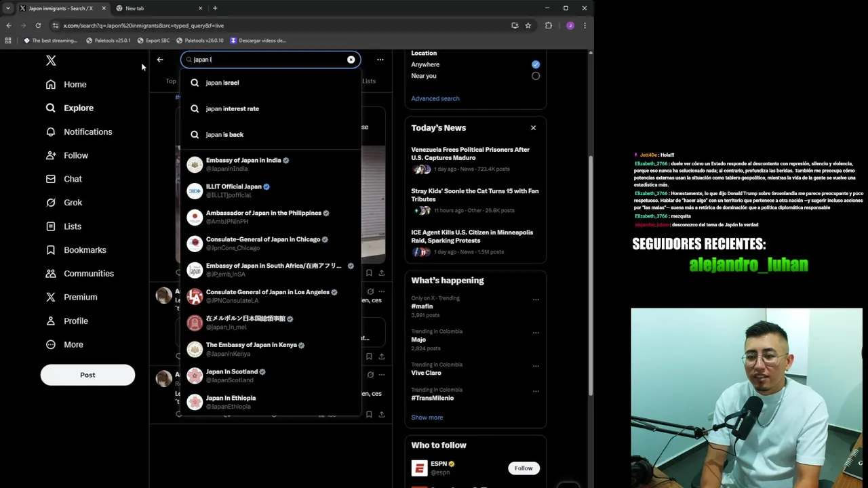Image resolution: width=868 pixels, height=488 pixels.
Task: Follow the ESPN account
Action: click(x=524, y=468)
